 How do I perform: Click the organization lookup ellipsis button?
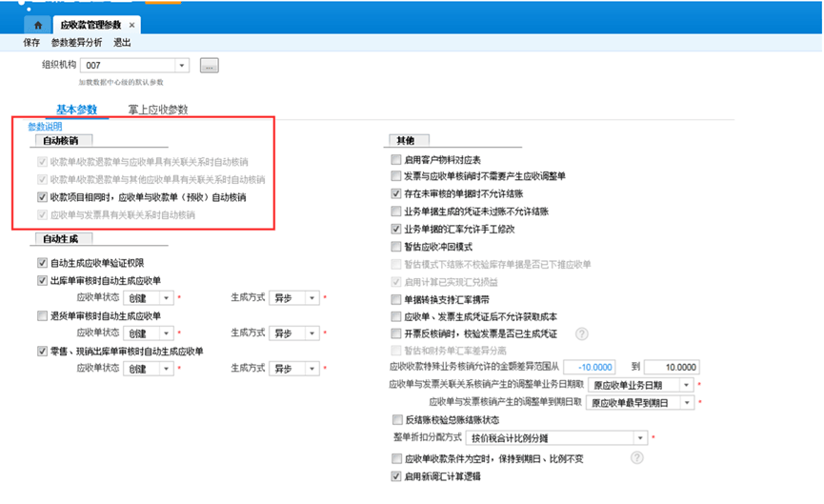(210, 66)
